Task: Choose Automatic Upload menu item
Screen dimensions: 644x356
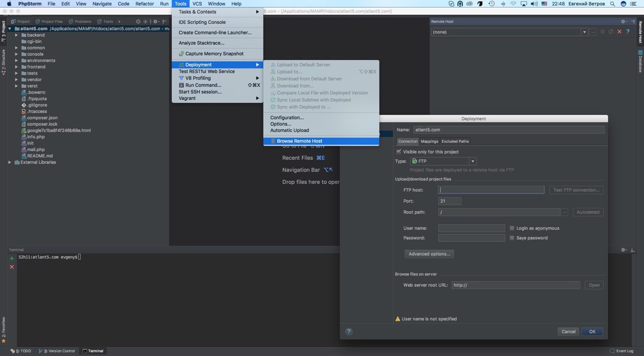Action: click(321, 130)
